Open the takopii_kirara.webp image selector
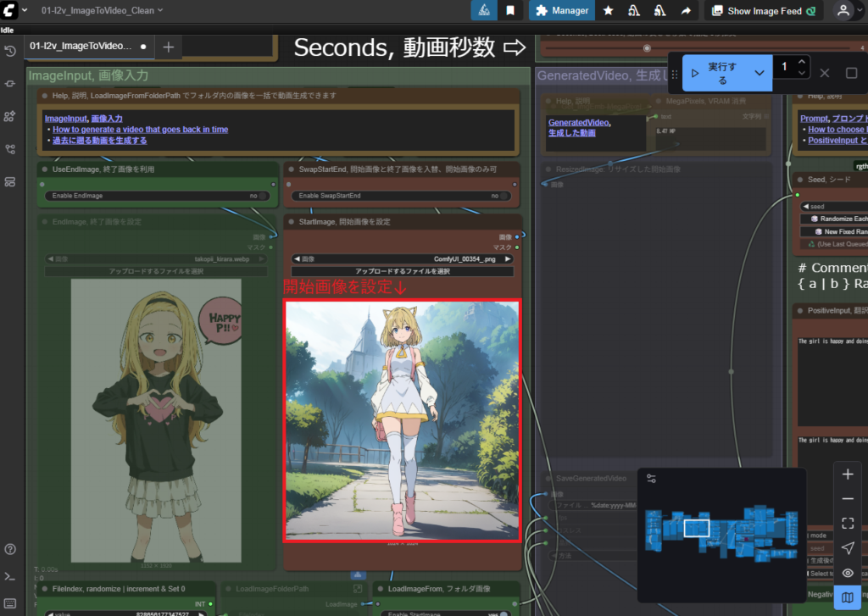This screenshot has height=616, width=868. (156, 259)
